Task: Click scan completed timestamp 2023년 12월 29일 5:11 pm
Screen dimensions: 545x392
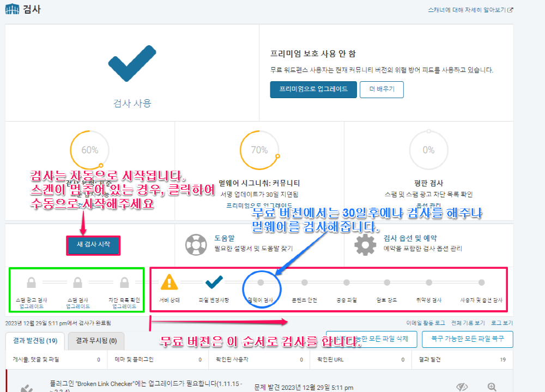Action: point(58,323)
